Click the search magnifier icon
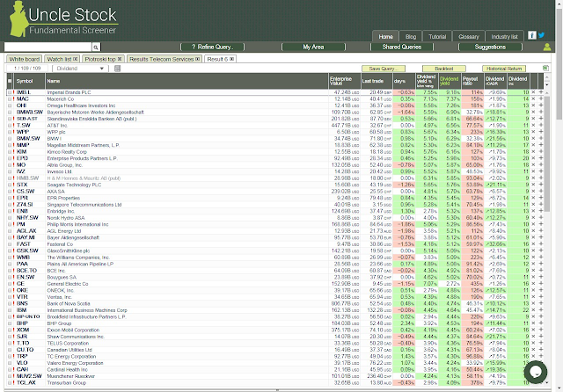Viewport: 563px width, 392px height. 96,47
